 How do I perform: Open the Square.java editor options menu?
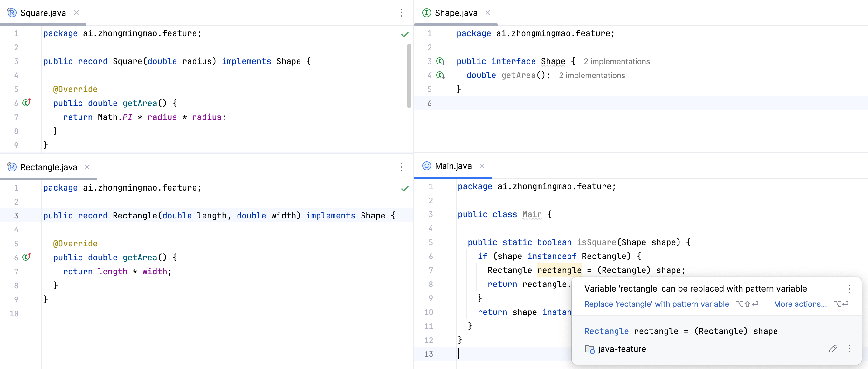(401, 13)
